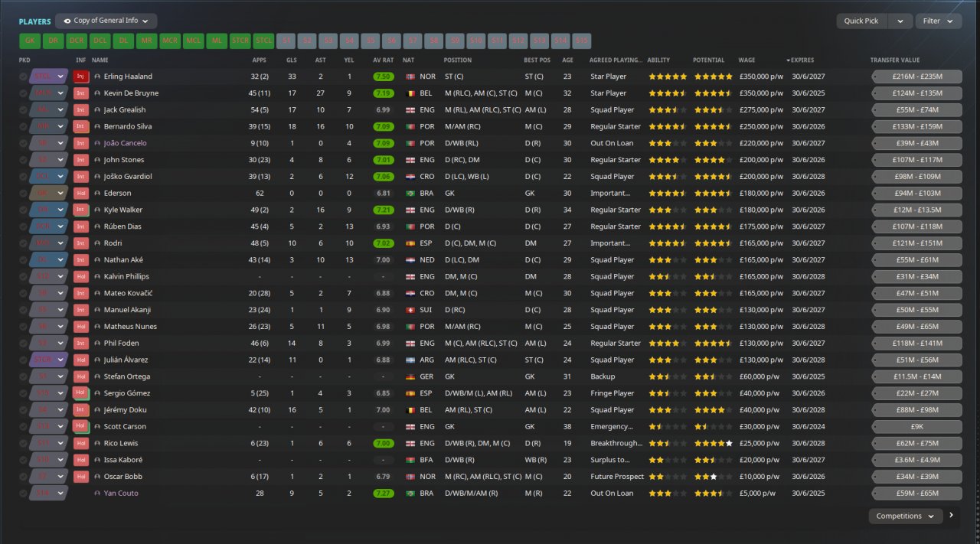The width and height of the screenshot is (980, 544).
Task: Click the Hol status icon beside Sergio Gómez
Action: click(x=80, y=393)
